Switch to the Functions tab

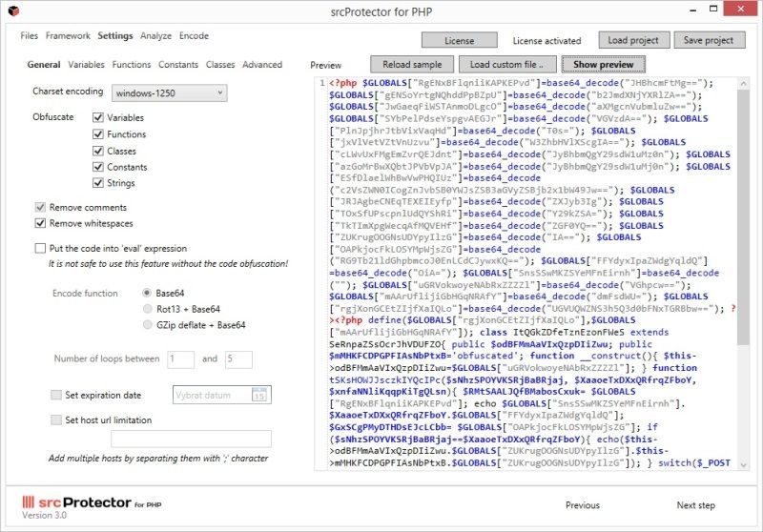point(131,65)
